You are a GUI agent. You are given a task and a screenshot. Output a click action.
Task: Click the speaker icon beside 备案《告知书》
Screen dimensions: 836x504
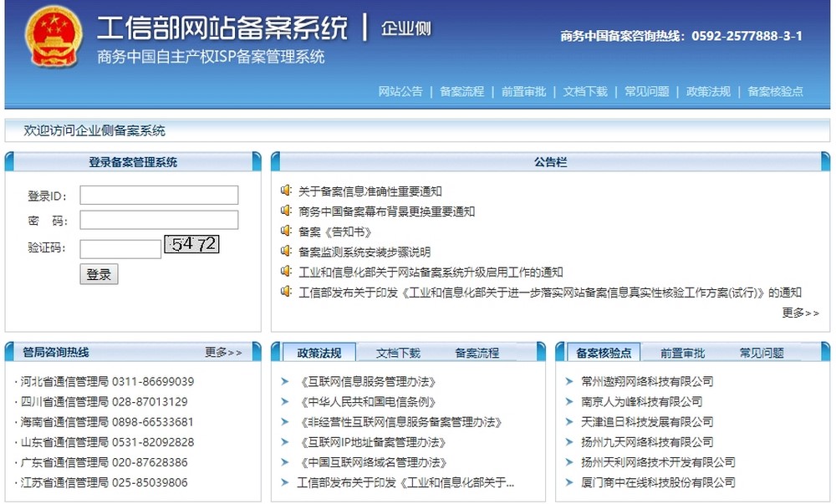tap(284, 232)
